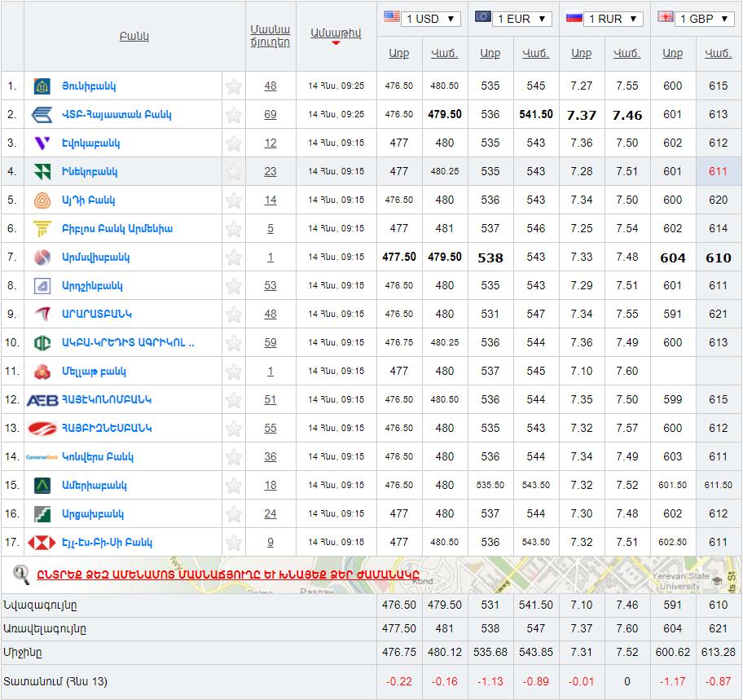Screen dimensions: 743x700
Task: Click the VTB-Armenia Bank logo icon
Action: pyautogui.click(x=42, y=115)
